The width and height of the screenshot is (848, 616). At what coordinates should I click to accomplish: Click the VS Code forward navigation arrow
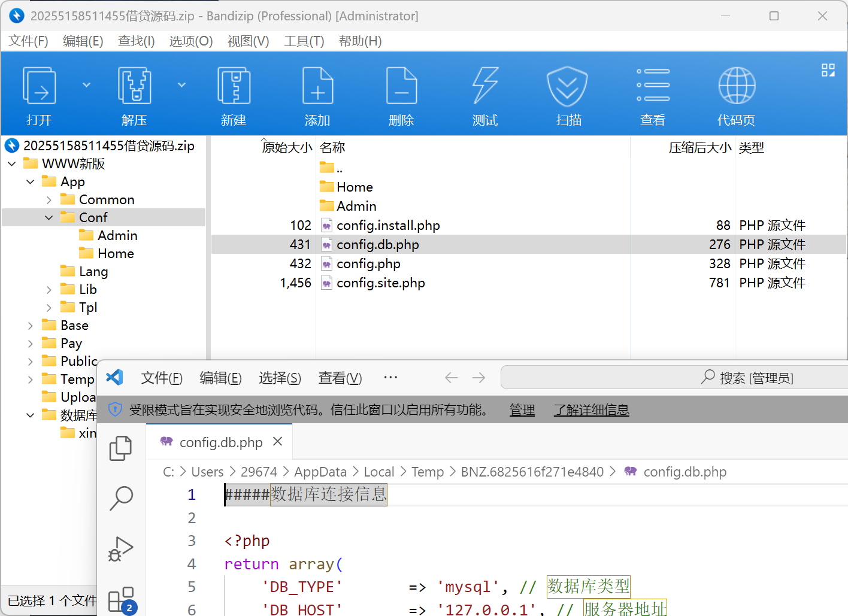[x=478, y=378]
